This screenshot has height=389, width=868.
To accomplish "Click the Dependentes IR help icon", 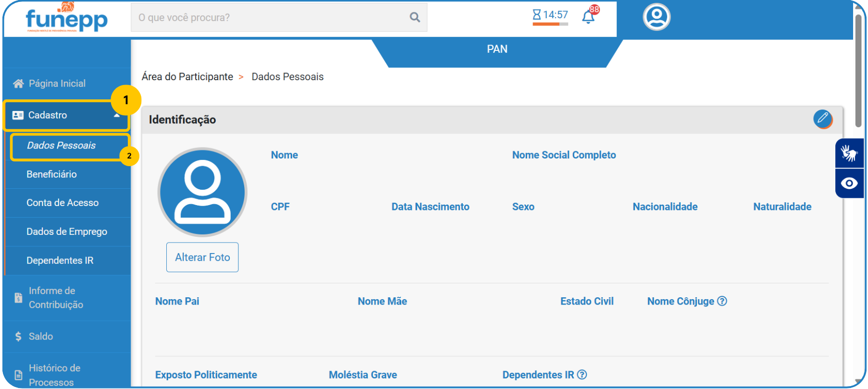I will pos(582,375).
